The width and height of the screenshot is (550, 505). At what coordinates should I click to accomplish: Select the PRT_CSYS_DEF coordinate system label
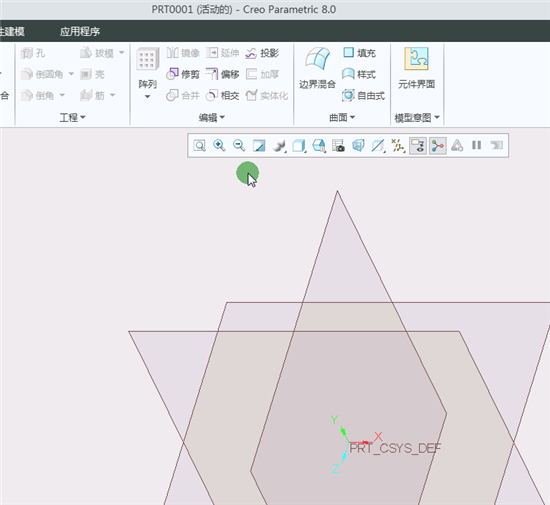click(x=395, y=448)
